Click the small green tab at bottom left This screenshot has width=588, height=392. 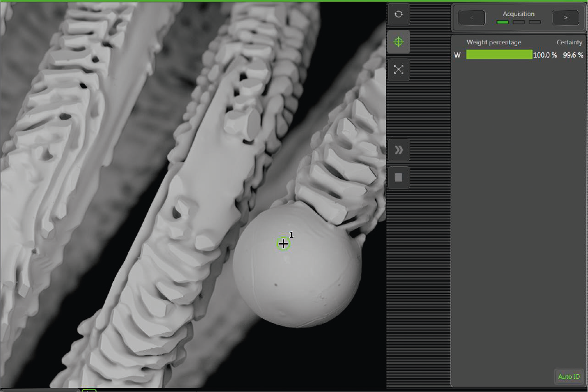[89, 390]
